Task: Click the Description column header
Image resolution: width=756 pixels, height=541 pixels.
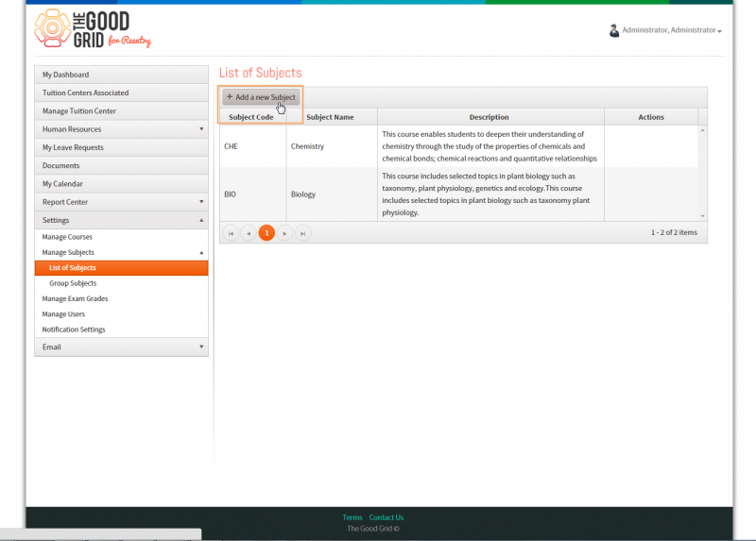Action: point(490,117)
